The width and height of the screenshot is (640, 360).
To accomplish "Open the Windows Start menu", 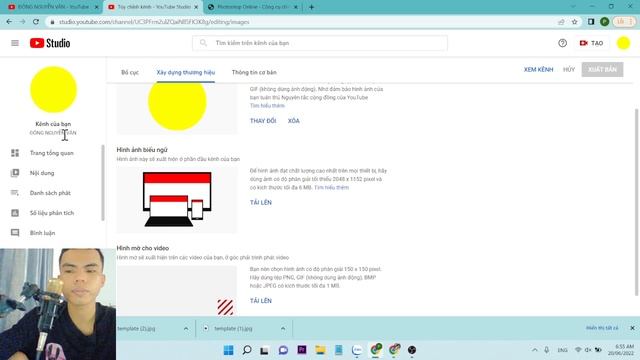I will tap(229, 350).
